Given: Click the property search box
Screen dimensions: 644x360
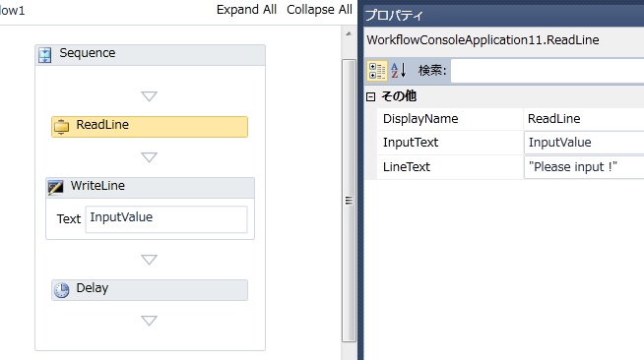Looking at the screenshot, I should [x=547, y=71].
